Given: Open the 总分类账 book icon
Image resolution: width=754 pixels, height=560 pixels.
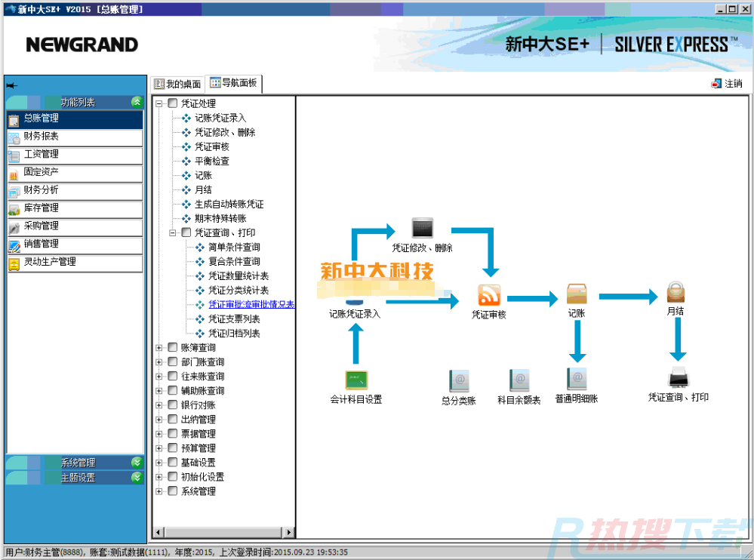Looking at the screenshot, I should pos(459,380).
